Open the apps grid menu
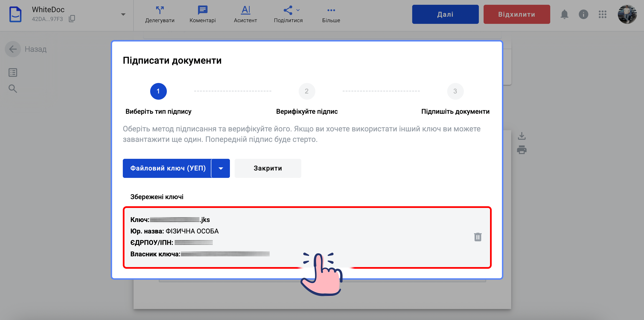This screenshot has height=320, width=644. click(603, 14)
